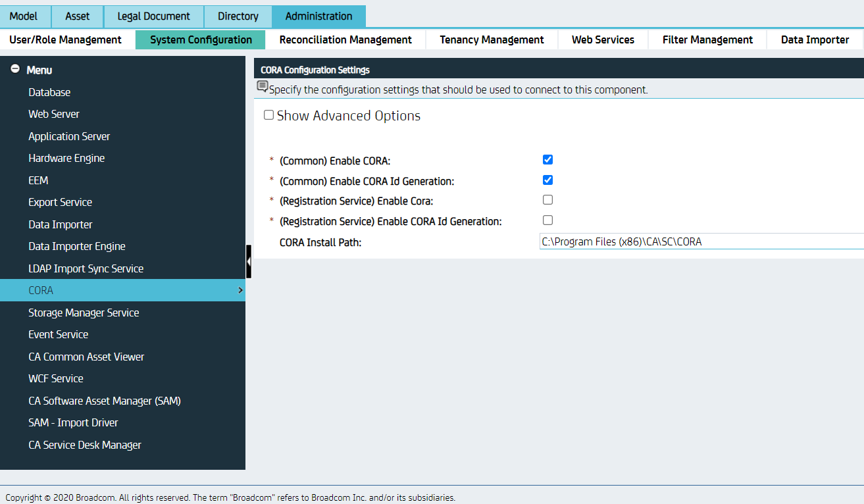Viewport: 864px width, 504px height.
Task: Check (Registration Service) Enable CORA Id Generation
Action: [547, 220]
